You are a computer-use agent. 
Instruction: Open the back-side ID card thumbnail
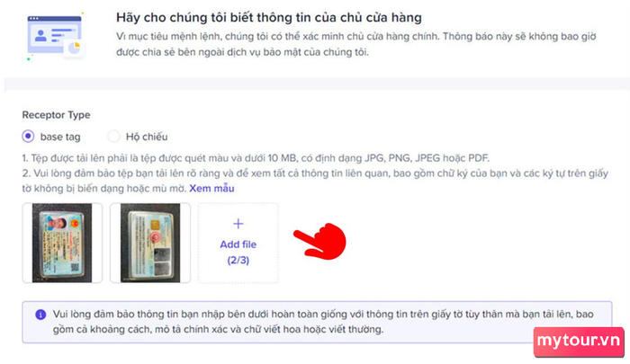[150, 243]
